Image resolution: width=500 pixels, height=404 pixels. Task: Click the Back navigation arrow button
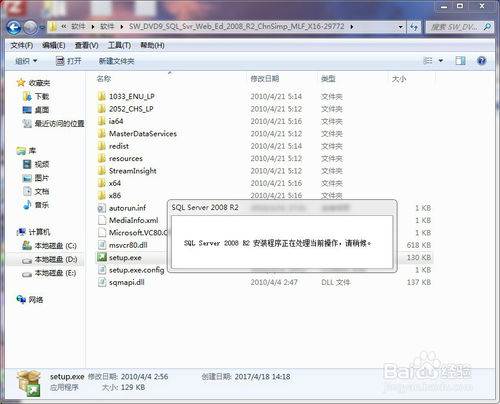[14, 28]
